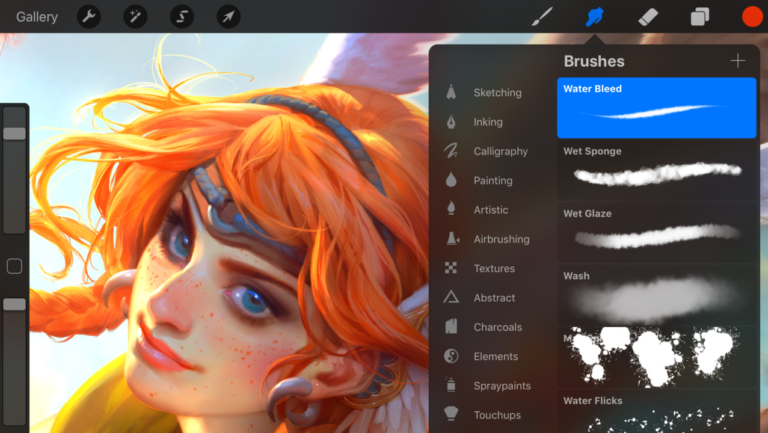Activate the Selection tool
The image size is (768, 433).
click(181, 16)
